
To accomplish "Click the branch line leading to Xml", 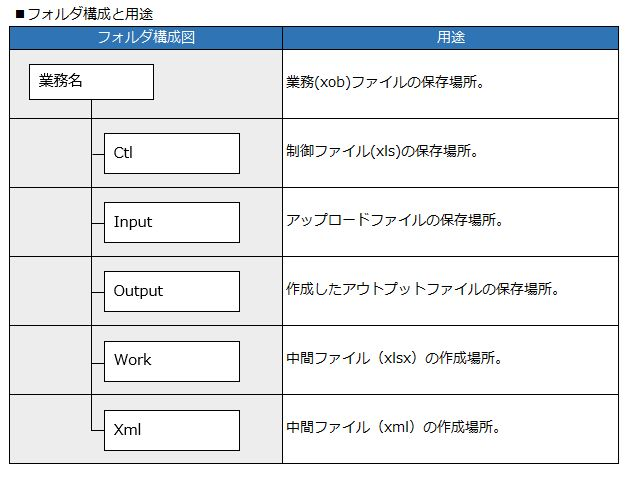I will [x=98, y=431].
